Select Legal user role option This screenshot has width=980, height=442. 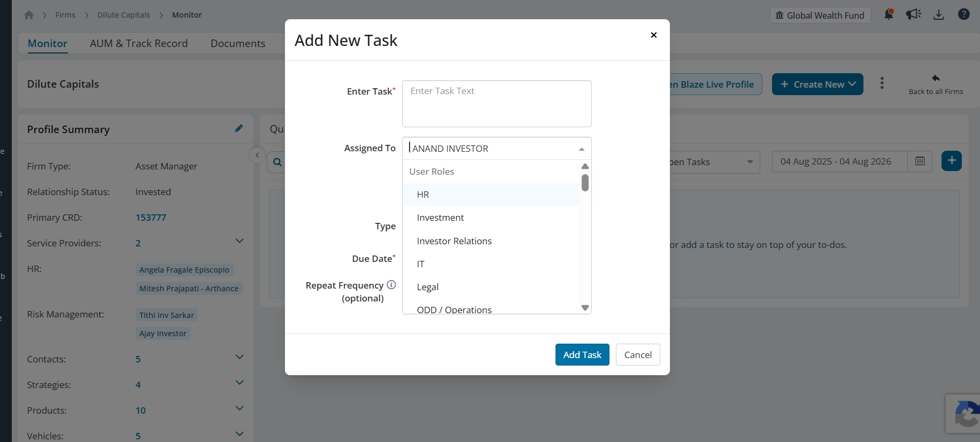[491, 287]
